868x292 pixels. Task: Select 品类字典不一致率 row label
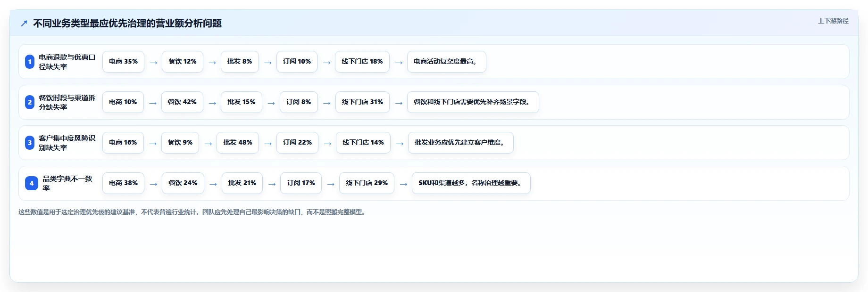[67, 183]
